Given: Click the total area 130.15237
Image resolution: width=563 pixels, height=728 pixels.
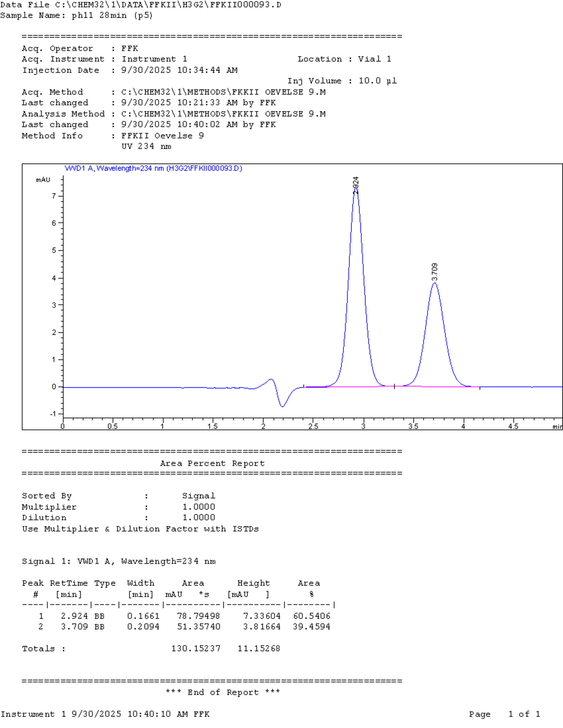Looking at the screenshot, I should click(x=196, y=649).
